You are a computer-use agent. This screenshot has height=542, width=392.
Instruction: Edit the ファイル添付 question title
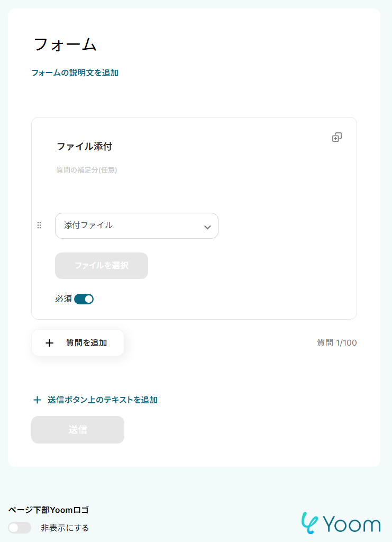click(84, 147)
